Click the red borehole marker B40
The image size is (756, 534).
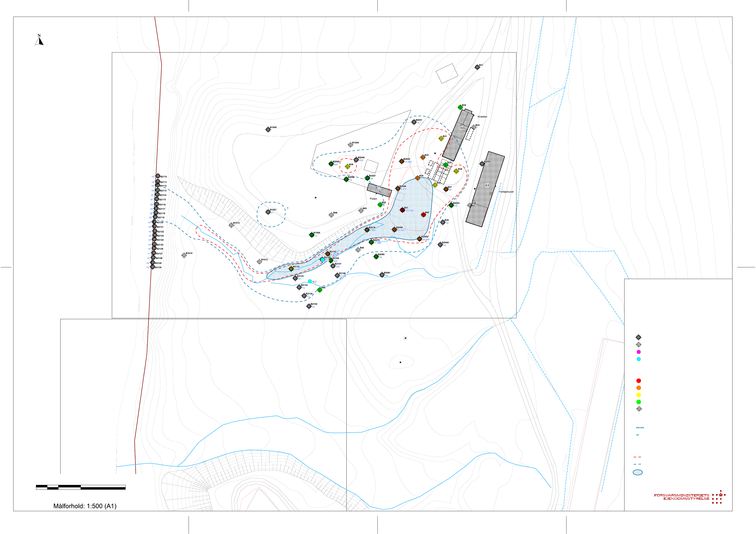424,215
